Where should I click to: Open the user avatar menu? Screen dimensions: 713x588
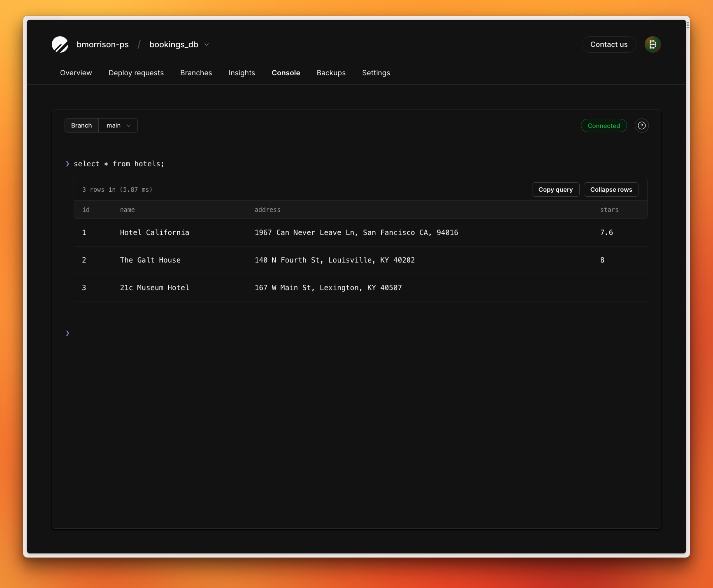(653, 44)
